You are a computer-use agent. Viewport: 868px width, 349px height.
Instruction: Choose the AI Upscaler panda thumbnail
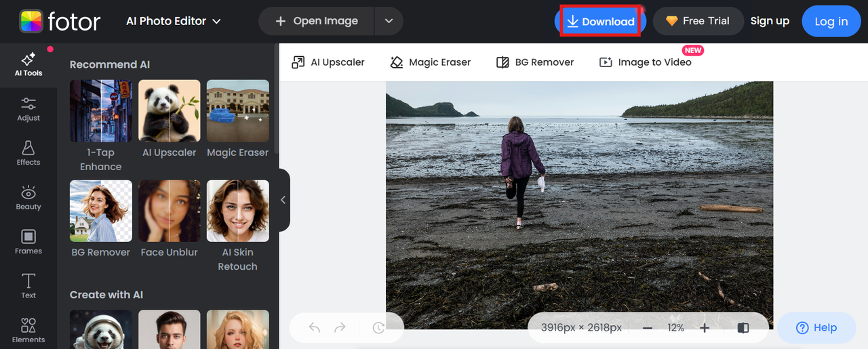coord(170,110)
